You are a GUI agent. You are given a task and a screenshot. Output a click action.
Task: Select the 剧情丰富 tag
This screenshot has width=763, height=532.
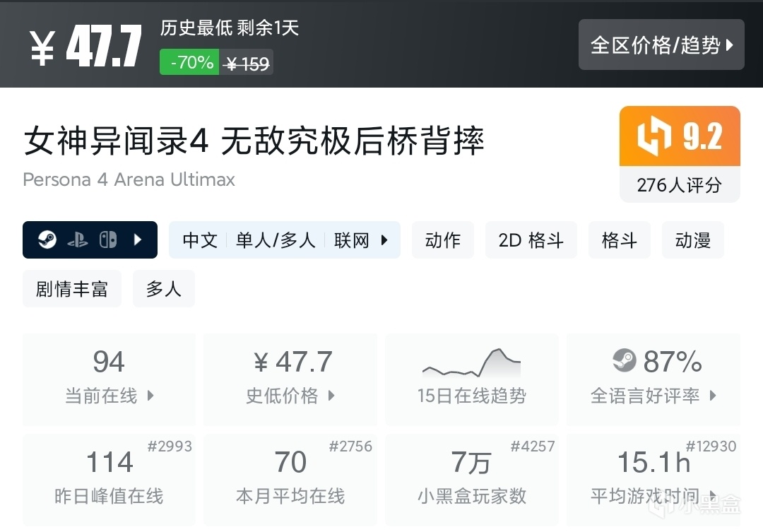(x=71, y=288)
